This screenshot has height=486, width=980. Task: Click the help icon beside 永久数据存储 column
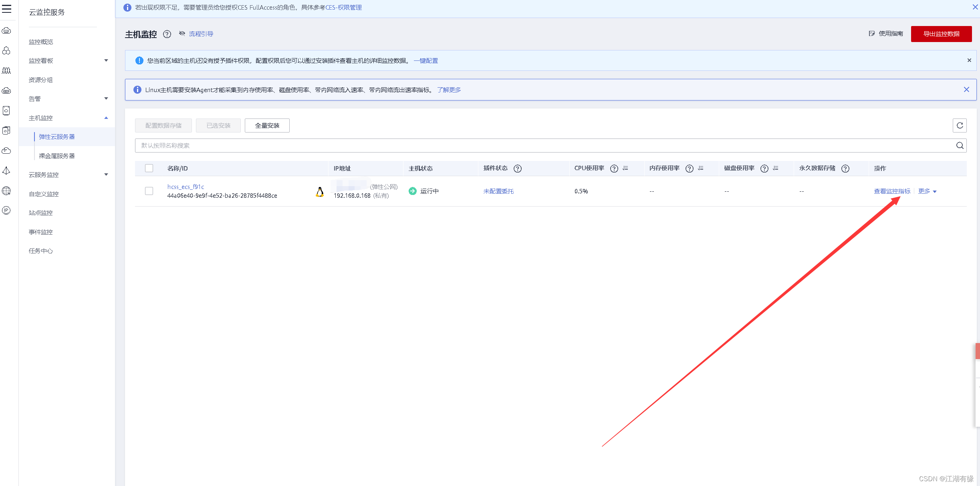(845, 169)
